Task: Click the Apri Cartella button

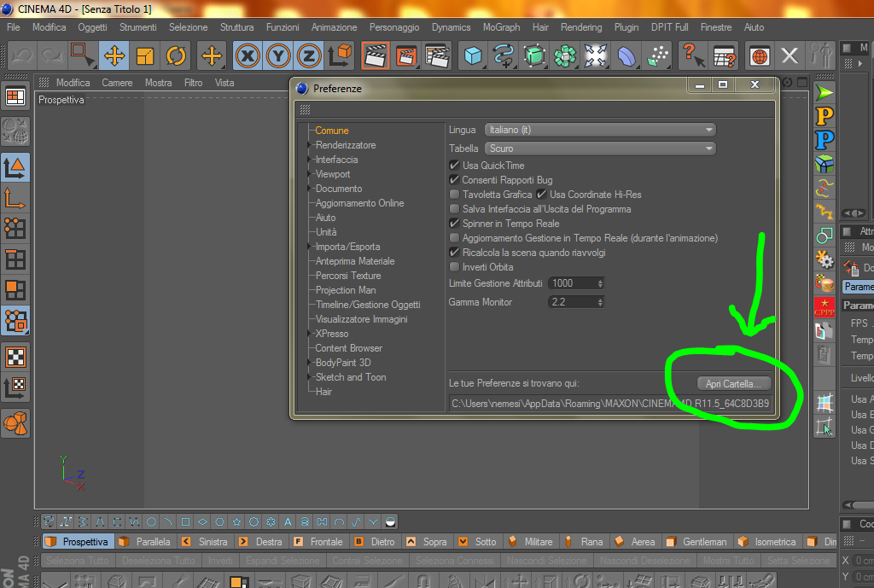Action: pyautogui.click(x=734, y=383)
